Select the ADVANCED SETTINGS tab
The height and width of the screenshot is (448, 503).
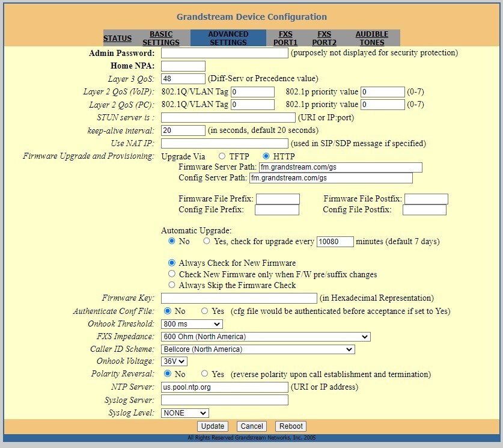[228, 38]
